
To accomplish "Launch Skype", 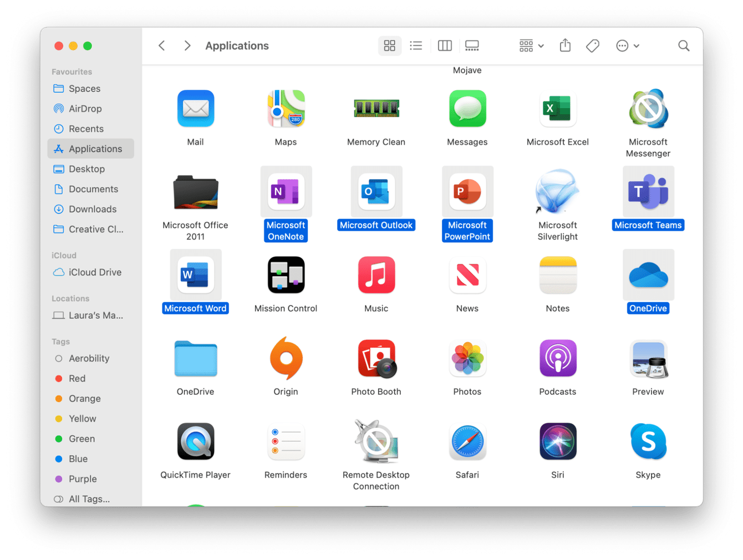I will tap(648, 441).
